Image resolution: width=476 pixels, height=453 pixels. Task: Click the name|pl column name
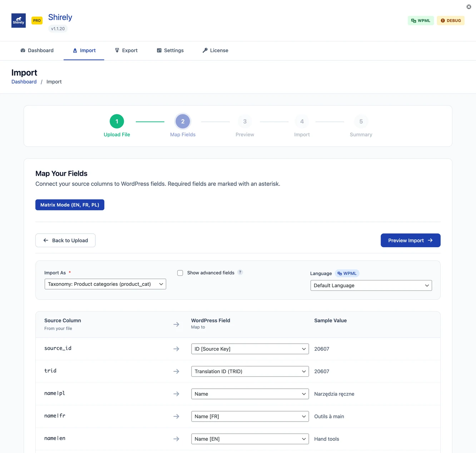click(x=55, y=393)
